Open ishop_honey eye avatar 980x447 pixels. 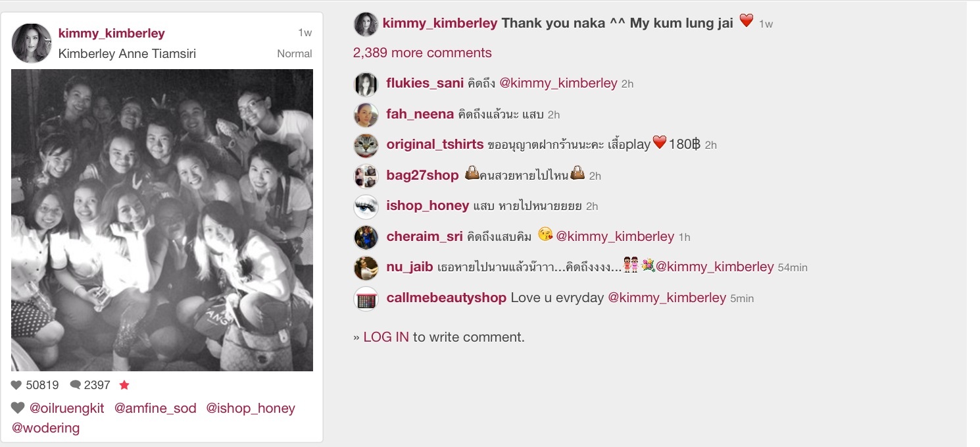pyautogui.click(x=366, y=207)
